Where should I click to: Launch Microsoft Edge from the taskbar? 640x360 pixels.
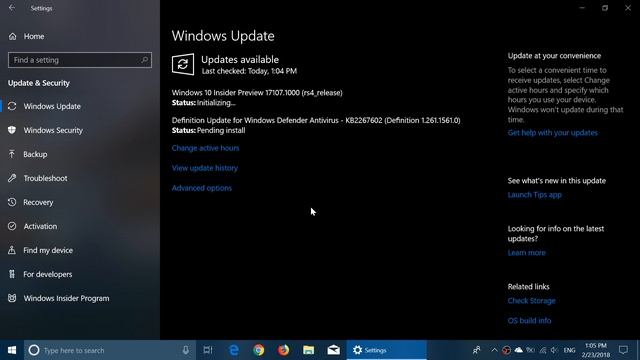(234, 350)
